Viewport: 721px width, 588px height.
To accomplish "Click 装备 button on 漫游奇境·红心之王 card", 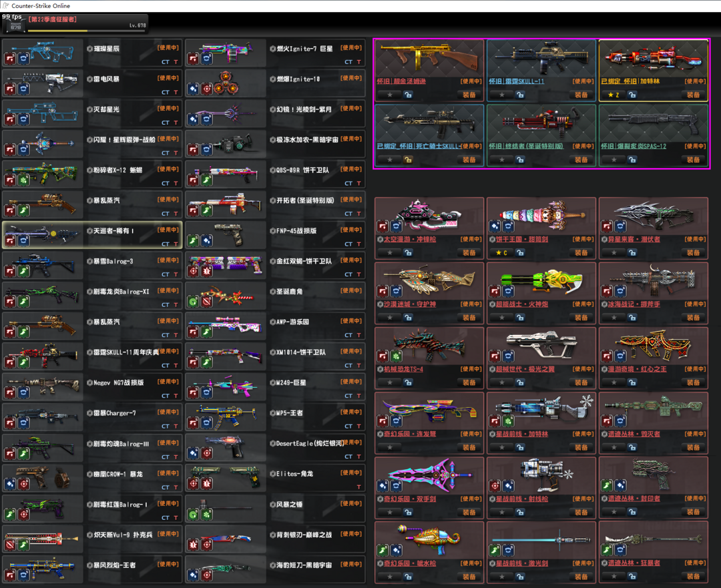I will pyautogui.click(x=694, y=382).
